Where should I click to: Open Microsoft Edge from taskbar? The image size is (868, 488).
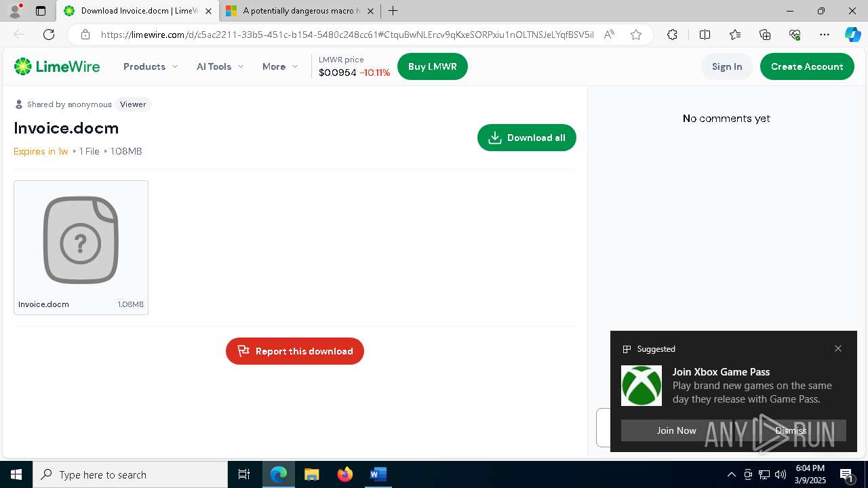point(279,474)
